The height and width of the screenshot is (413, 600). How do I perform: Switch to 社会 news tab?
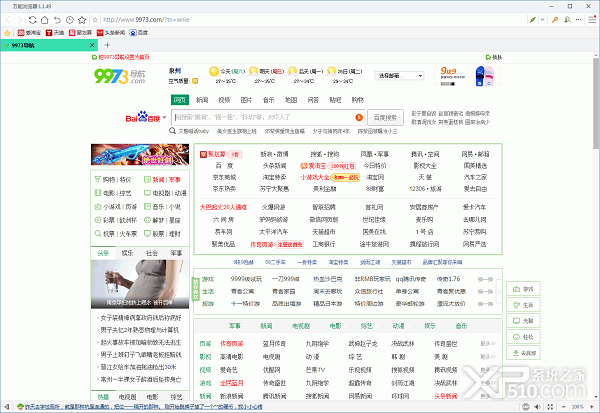[152, 253]
